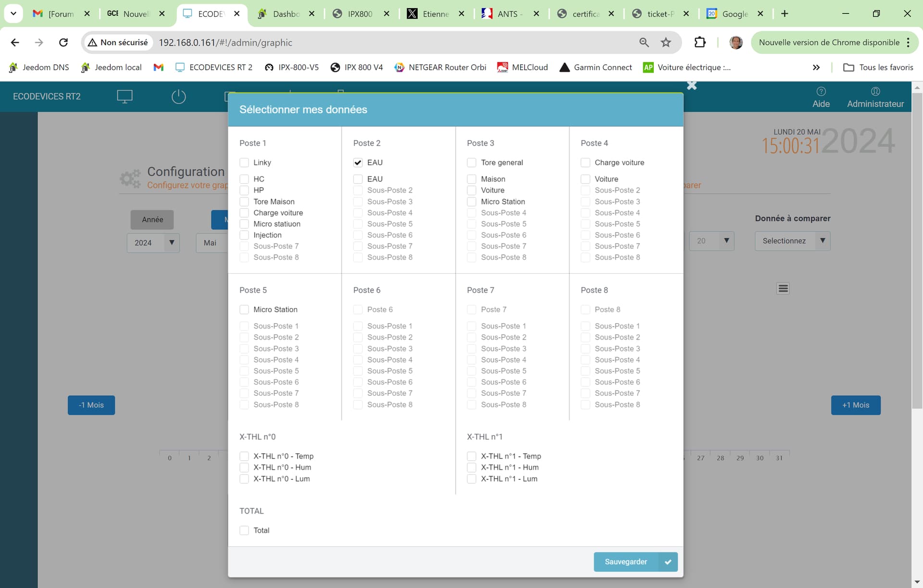Expand the day 20 dropdown
The height and width of the screenshot is (588, 923).
(711, 241)
